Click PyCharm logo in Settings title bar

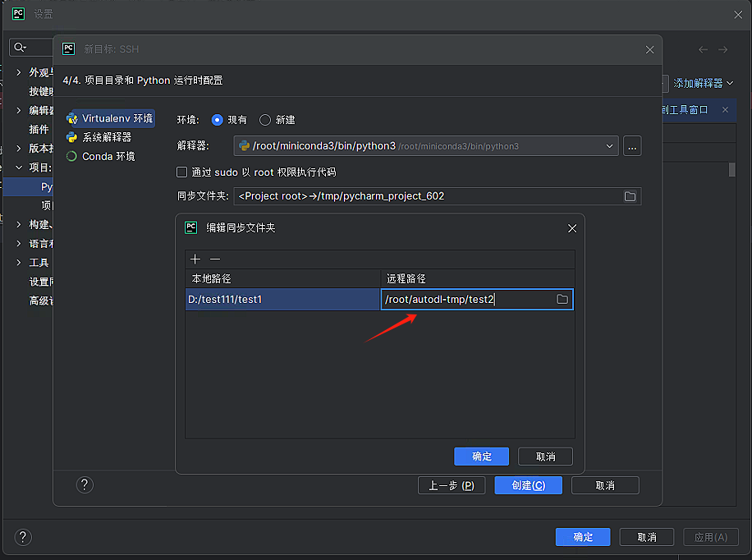pyautogui.click(x=18, y=14)
